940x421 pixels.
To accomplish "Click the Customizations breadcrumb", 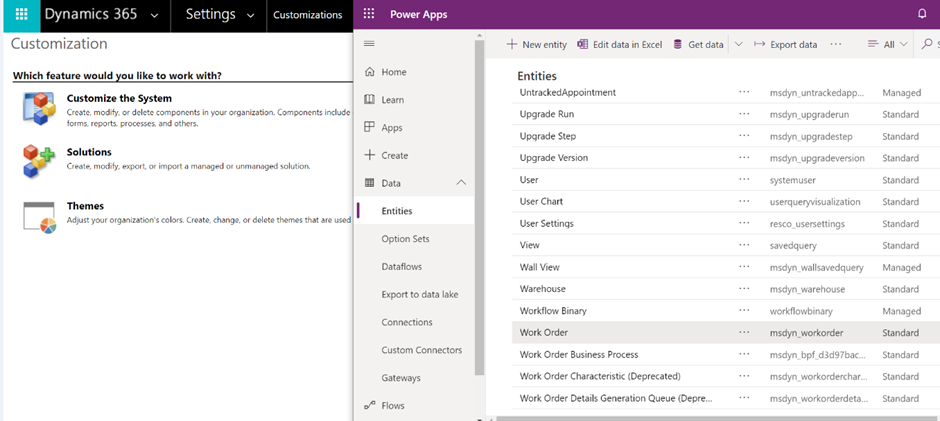I will pyautogui.click(x=308, y=15).
